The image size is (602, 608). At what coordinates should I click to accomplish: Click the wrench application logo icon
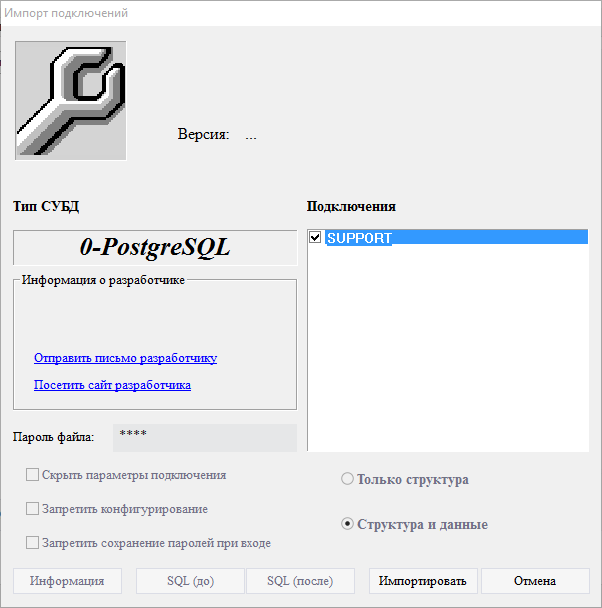click(x=71, y=100)
